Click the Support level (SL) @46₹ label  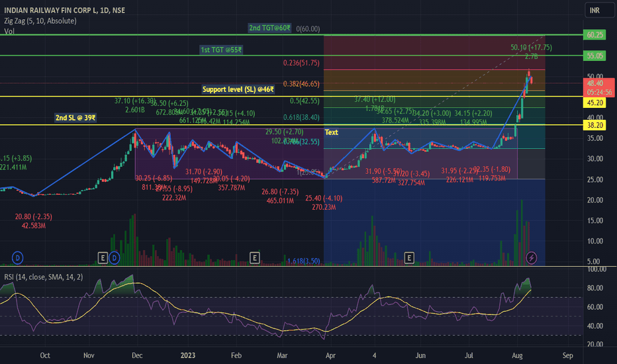point(238,89)
